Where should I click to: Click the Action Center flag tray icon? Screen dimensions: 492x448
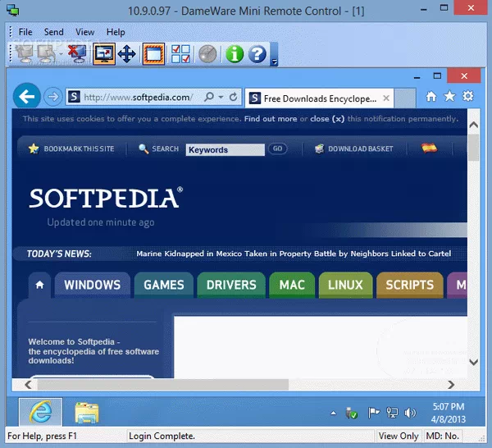(x=373, y=413)
